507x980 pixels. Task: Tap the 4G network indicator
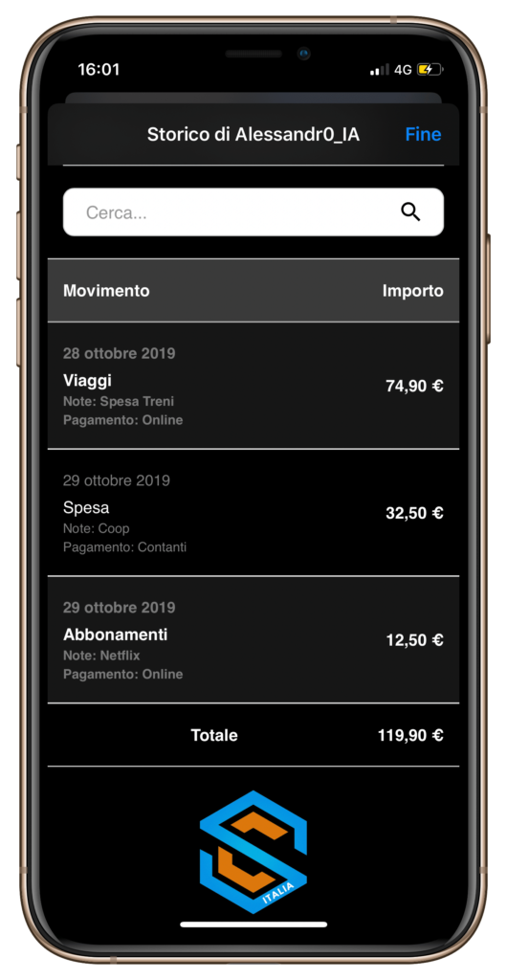(403, 69)
